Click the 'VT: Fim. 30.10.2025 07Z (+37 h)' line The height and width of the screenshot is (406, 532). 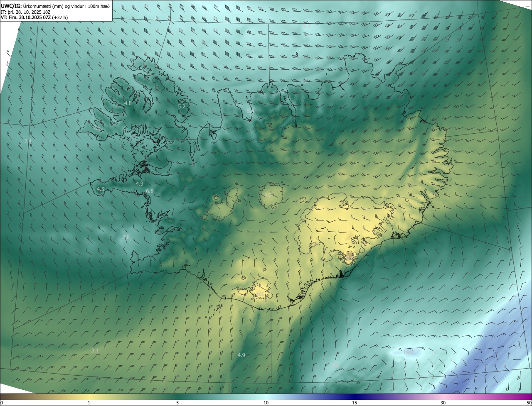point(34,17)
